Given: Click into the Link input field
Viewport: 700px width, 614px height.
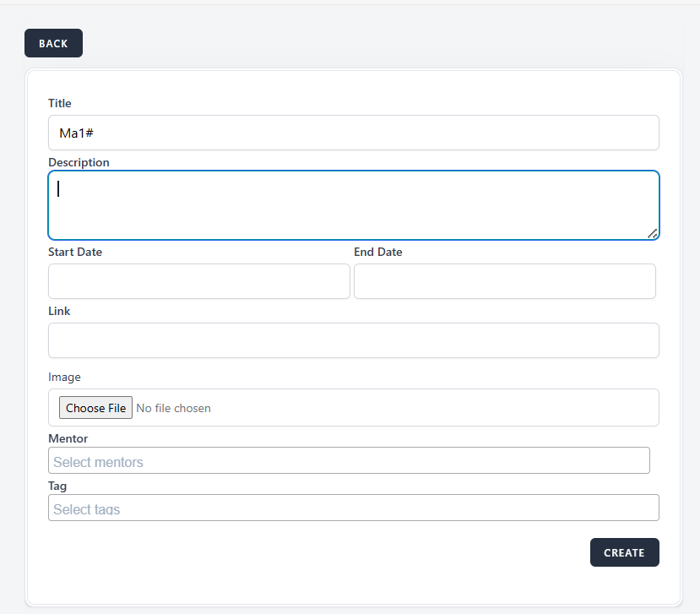Looking at the screenshot, I should click(x=353, y=340).
